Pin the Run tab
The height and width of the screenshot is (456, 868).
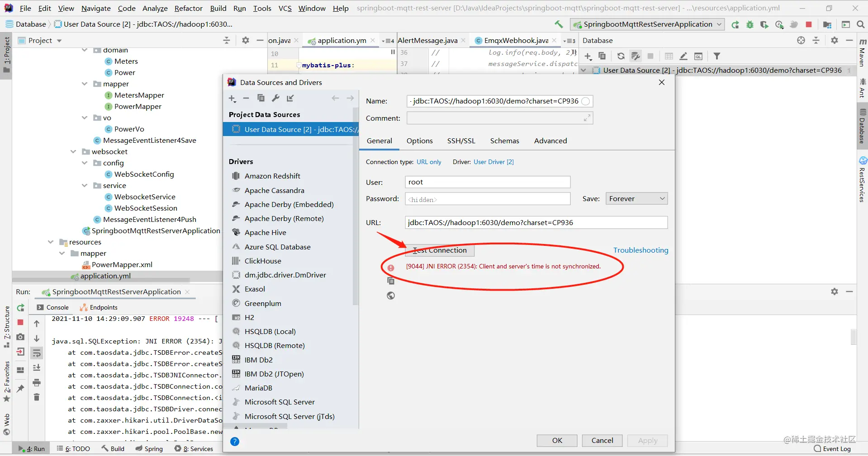(20, 388)
